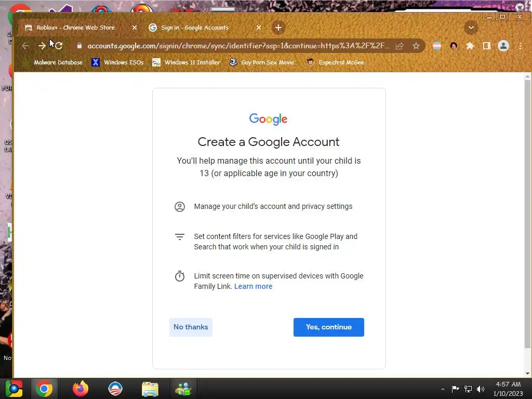The image size is (532, 399).
Task: Click the account management person icon
Action: [x=179, y=207]
